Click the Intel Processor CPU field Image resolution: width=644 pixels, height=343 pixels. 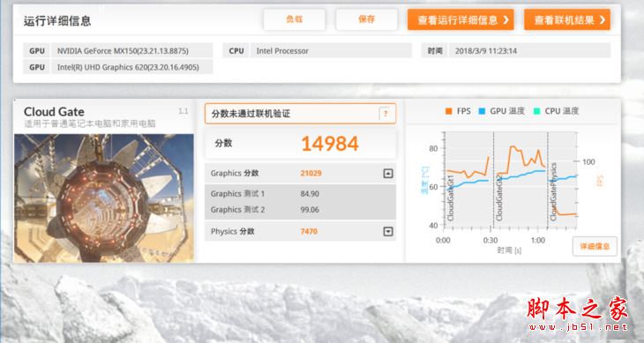coord(331,51)
